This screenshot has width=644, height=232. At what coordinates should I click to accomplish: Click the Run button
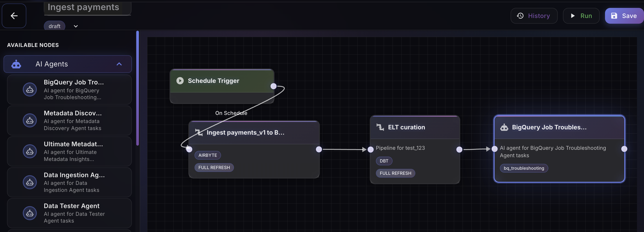pyautogui.click(x=581, y=16)
